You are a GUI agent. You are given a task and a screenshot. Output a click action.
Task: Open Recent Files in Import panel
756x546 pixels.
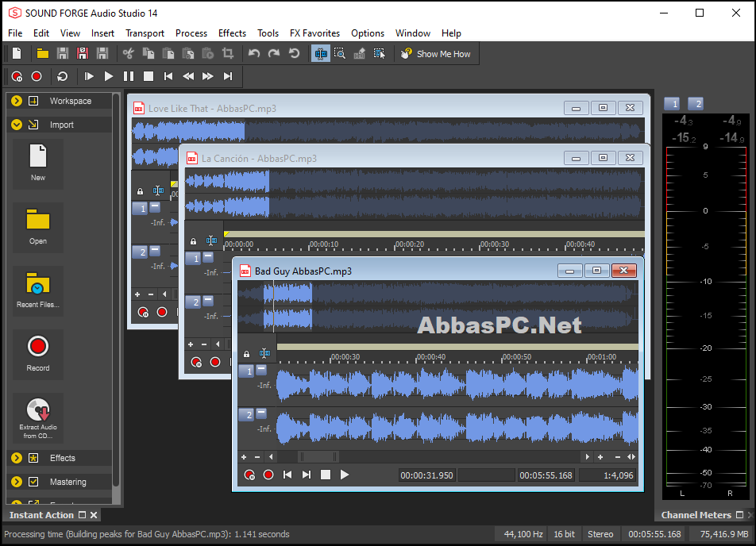(x=38, y=290)
